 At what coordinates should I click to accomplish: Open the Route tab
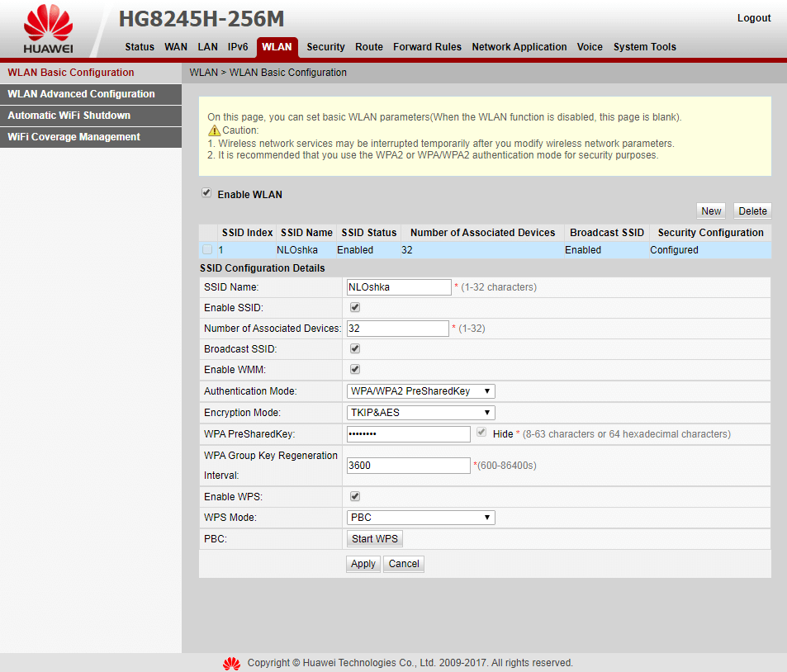pos(369,47)
